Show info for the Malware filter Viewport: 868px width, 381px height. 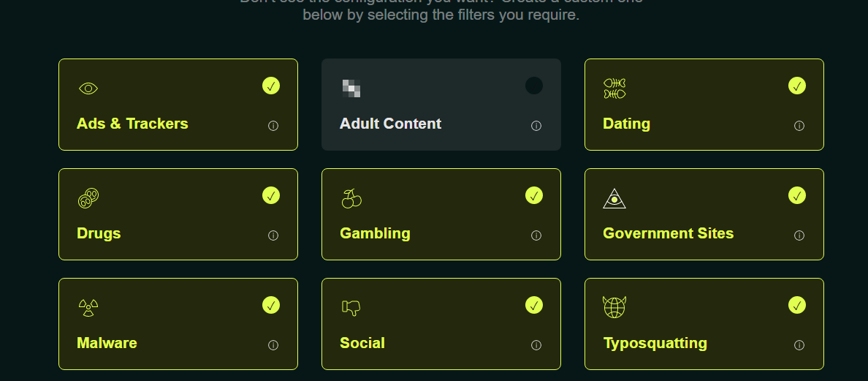273,345
